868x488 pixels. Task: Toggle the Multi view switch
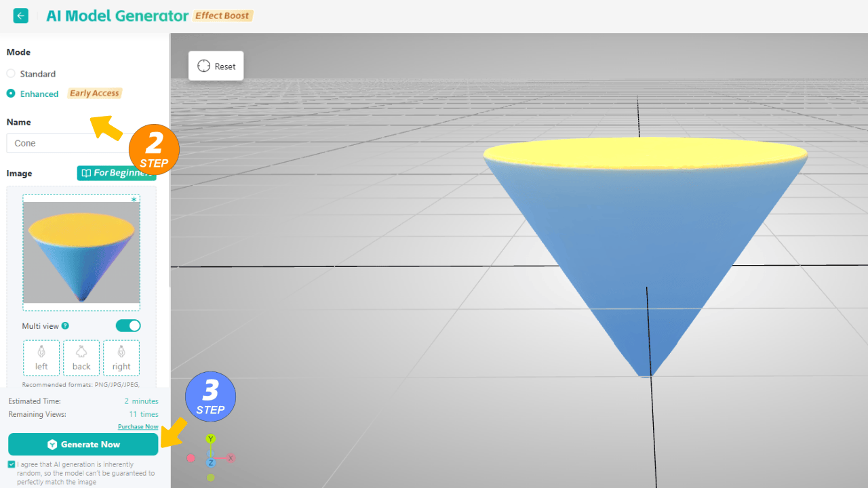click(127, 326)
